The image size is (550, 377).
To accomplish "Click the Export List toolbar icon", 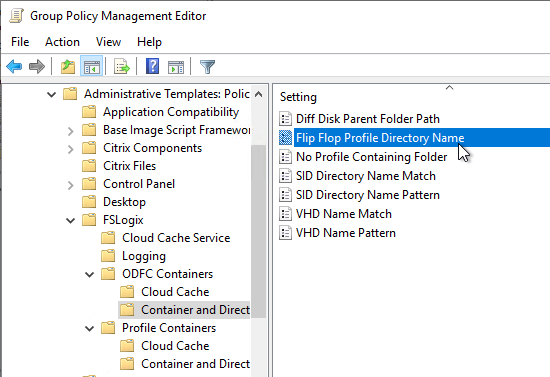I will 122,66.
